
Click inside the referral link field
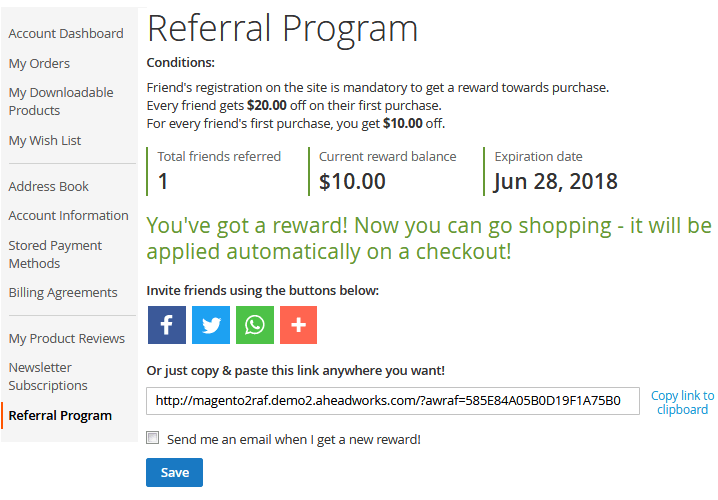click(393, 401)
